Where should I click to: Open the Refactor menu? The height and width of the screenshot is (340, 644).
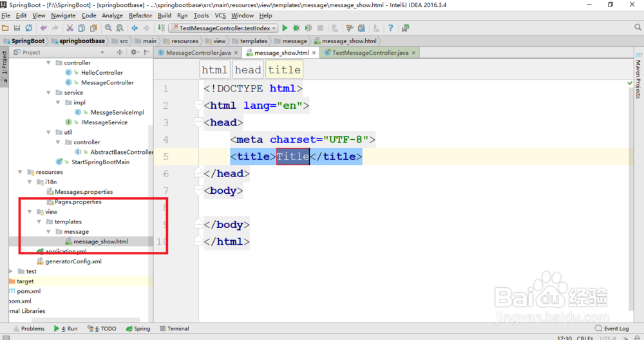point(140,15)
